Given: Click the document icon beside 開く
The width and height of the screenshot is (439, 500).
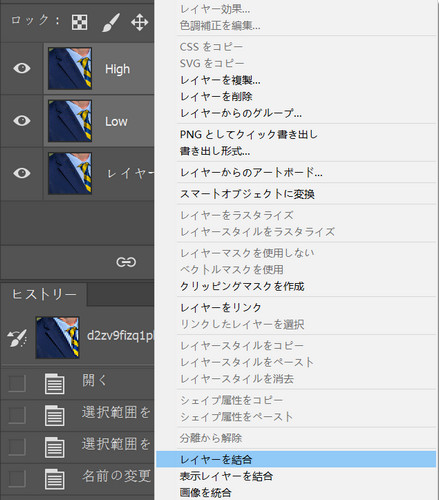Looking at the screenshot, I should (55, 384).
